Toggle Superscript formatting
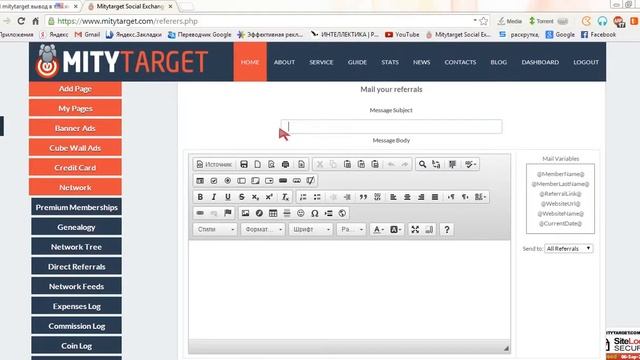This screenshot has width=640, height=360. (x=269, y=197)
